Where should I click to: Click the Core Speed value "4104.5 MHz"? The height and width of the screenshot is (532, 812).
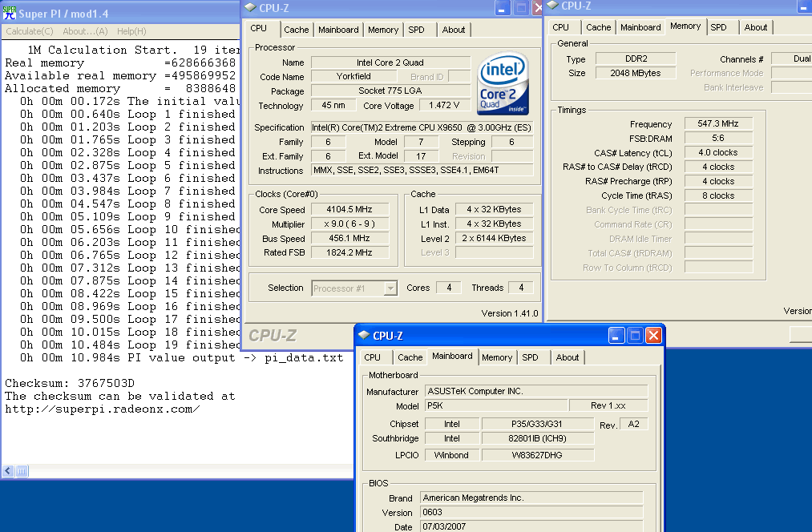coord(349,210)
